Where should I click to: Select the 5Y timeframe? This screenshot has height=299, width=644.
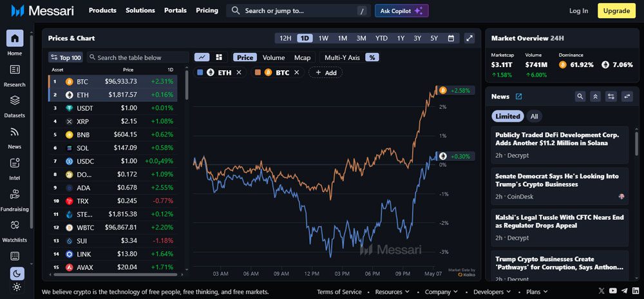point(434,38)
